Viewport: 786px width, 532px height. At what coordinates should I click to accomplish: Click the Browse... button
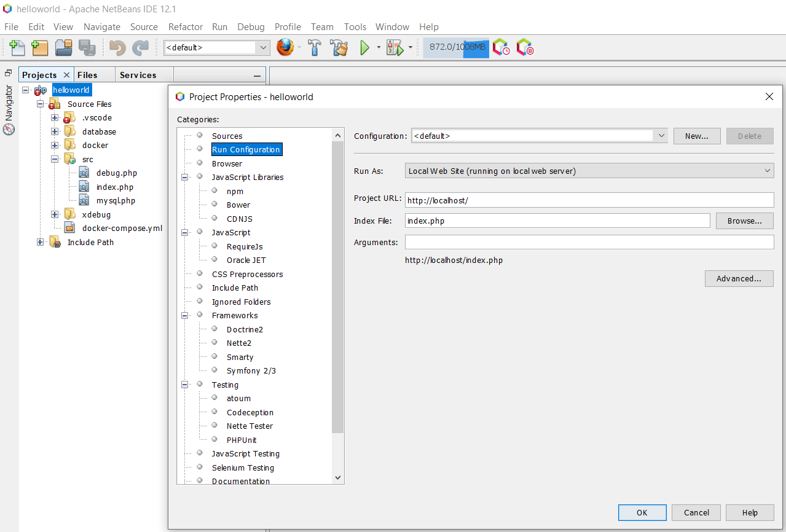point(745,221)
